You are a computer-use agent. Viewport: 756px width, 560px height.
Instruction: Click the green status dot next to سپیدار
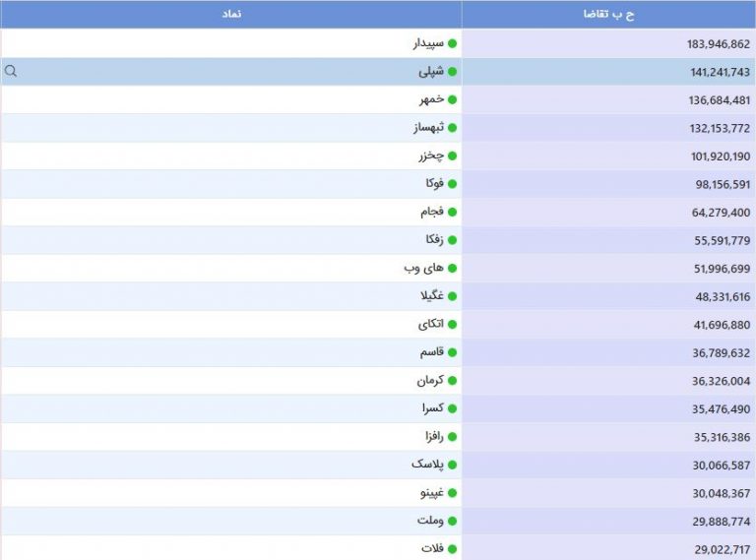click(452, 43)
